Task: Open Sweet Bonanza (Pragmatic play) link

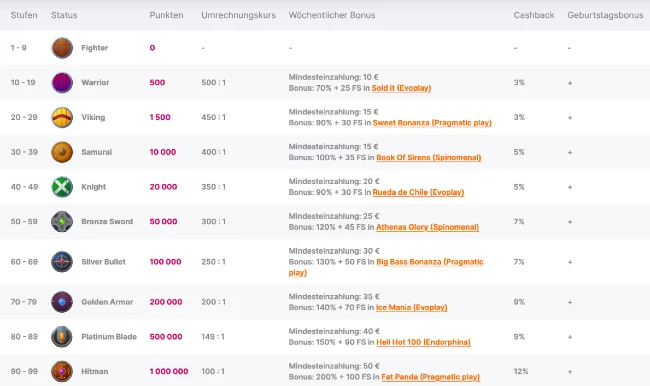Action: coord(432,123)
